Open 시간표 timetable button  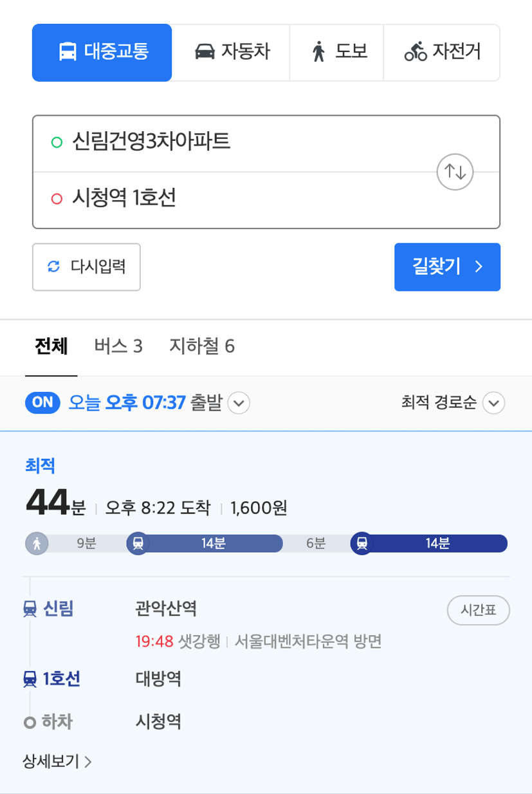point(479,611)
